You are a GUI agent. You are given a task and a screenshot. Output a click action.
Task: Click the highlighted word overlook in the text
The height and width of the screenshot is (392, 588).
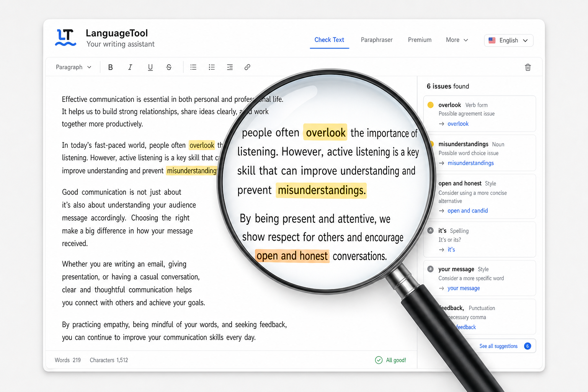click(202, 145)
